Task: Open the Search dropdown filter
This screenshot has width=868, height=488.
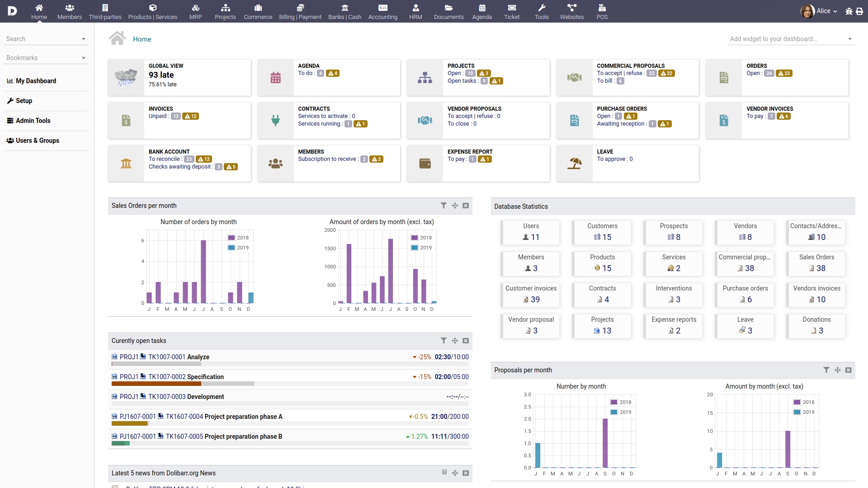Action: pyautogui.click(x=84, y=39)
